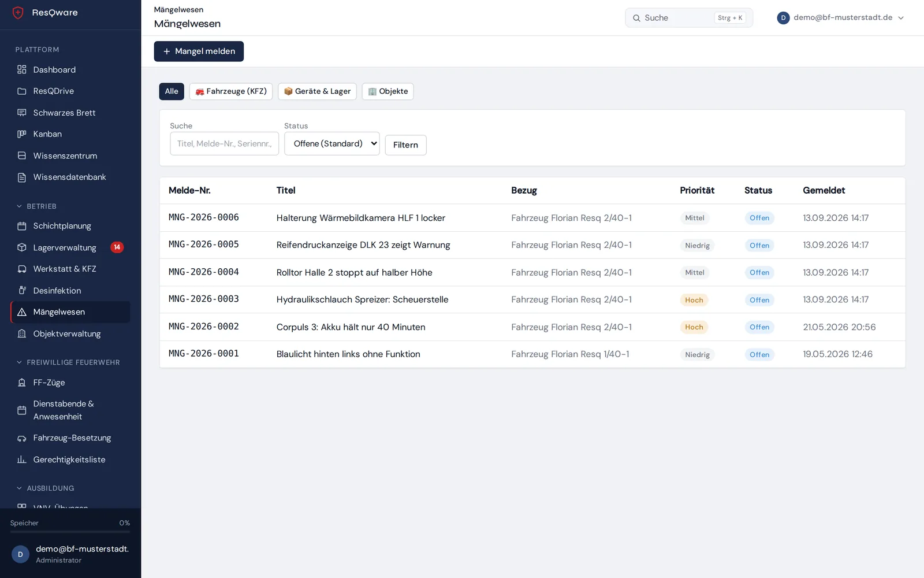Select the Alle filter tab
The height and width of the screenshot is (578, 924).
point(172,91)
